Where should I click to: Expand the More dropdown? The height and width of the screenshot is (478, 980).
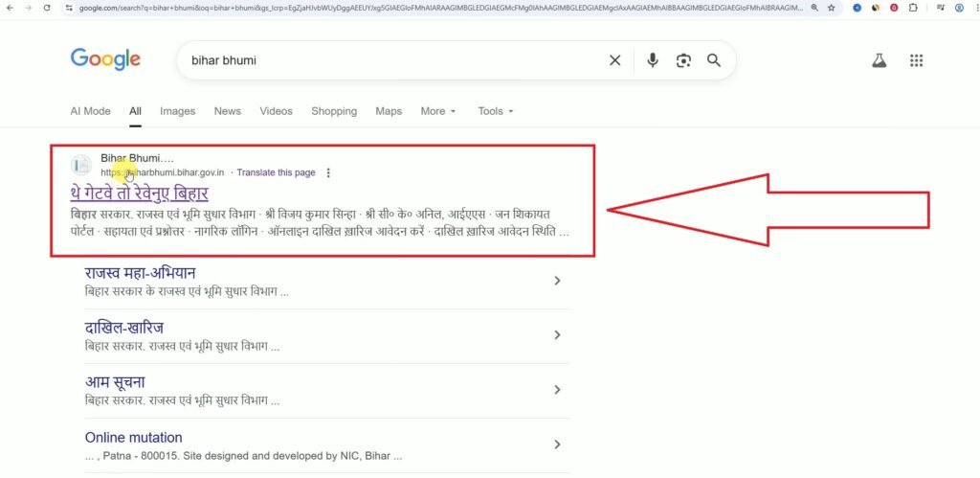click(438, 111)
